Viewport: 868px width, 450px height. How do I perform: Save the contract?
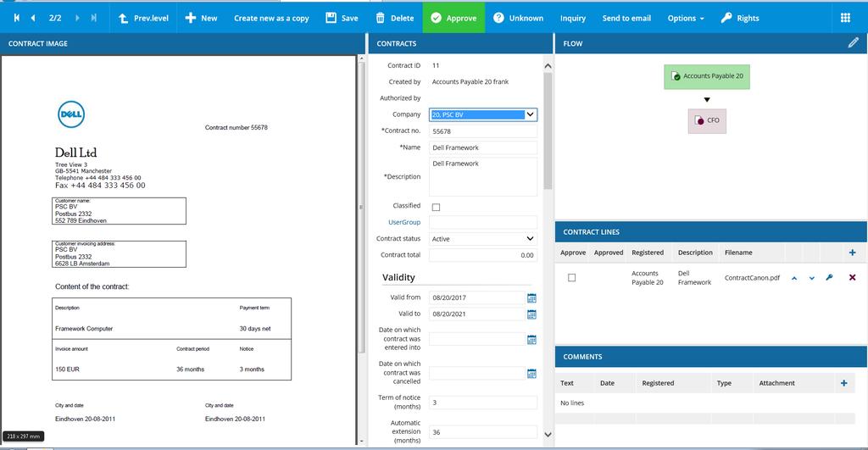(342, 18)
